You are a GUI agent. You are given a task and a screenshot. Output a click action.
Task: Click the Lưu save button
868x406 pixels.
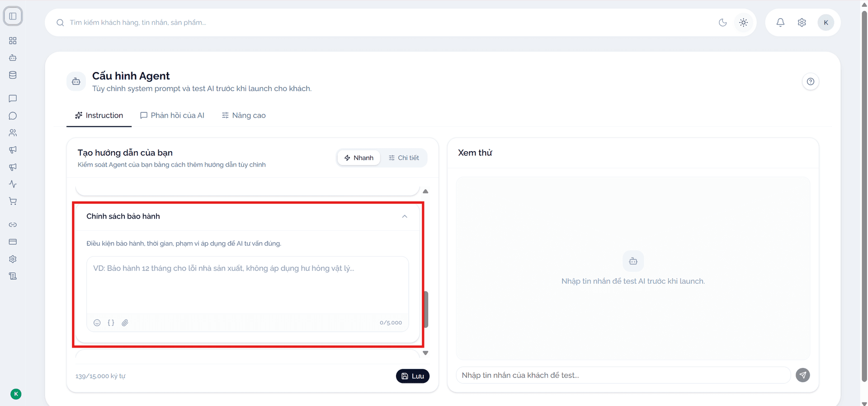[413, 376]
